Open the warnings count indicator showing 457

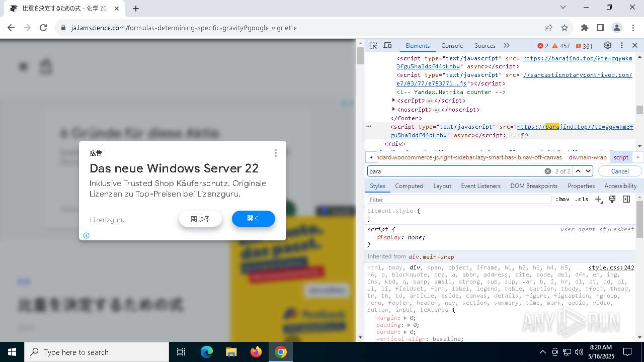561,46
